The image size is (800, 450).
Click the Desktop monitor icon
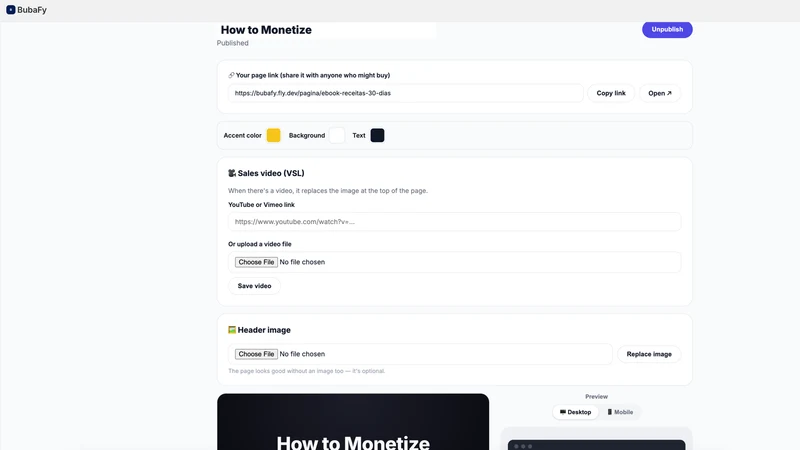(563, 412)
